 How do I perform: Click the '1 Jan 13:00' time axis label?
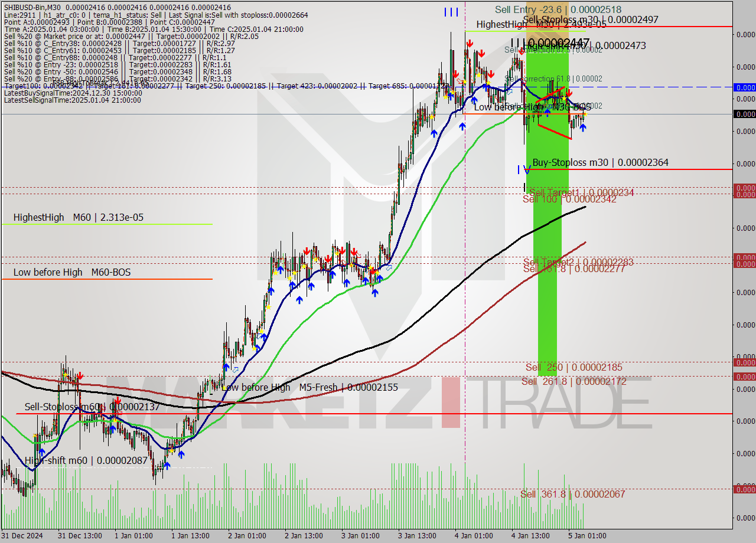coord(191,536)
